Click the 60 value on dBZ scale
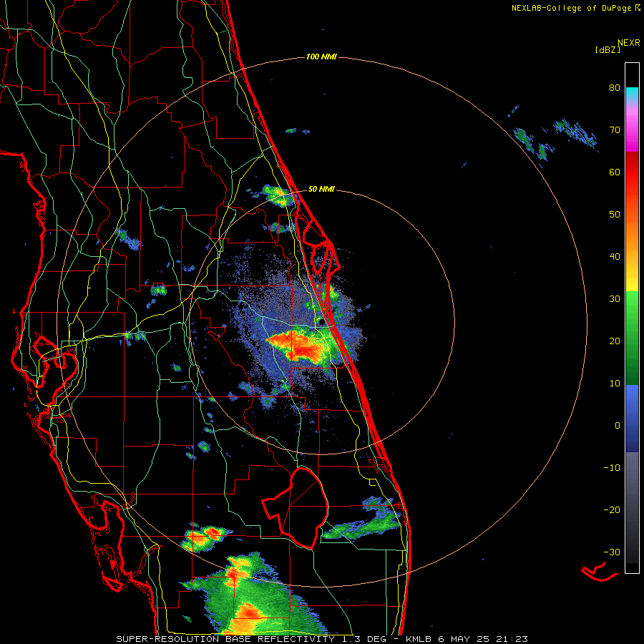The height and width of the screenshot is (644, 644). [x=615, y=172]
